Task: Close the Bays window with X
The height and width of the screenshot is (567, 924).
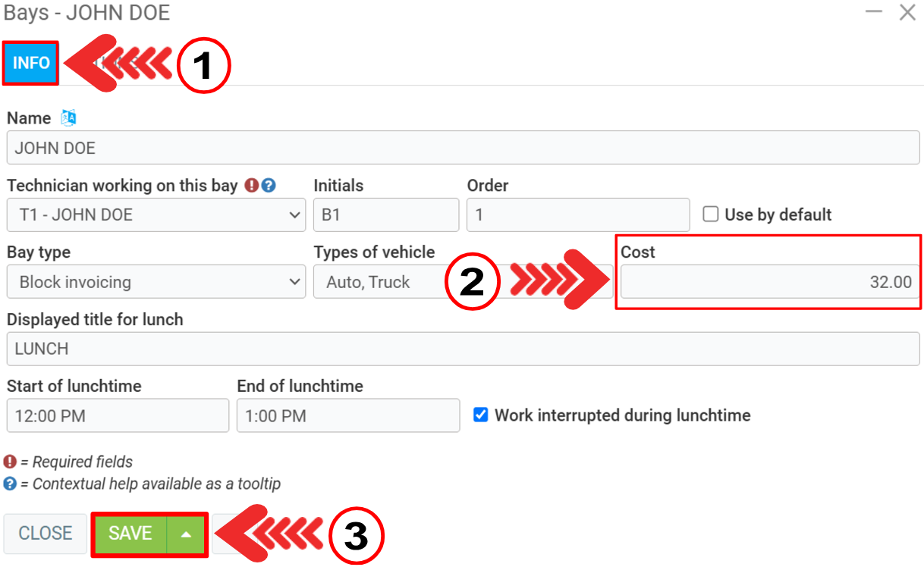Action: 907,12
